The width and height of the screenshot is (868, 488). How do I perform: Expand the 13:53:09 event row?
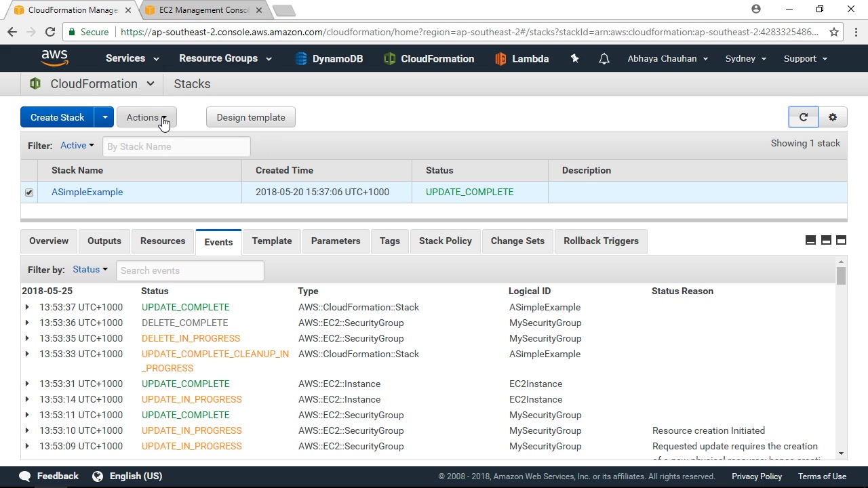point(27,446)
